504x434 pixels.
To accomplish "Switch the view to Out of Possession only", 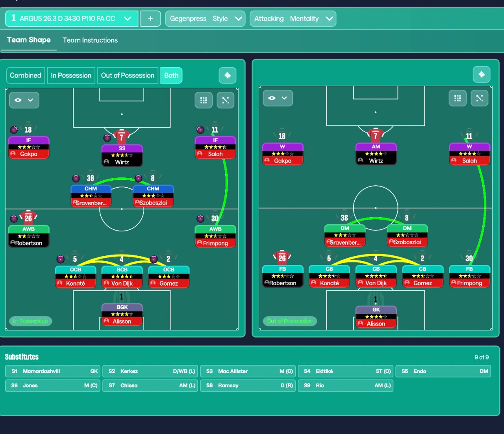I will coord(128,76).
